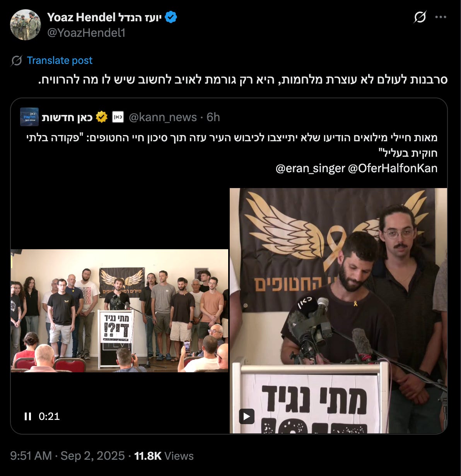Open the @kann_news handle
The image size is (461, 476).
tap(162, 117)
